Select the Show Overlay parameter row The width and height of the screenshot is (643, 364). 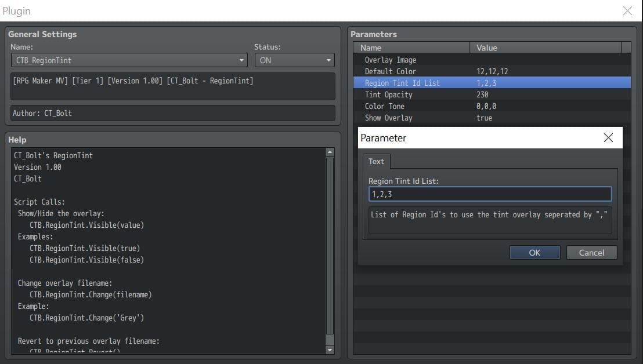point(492,118)
